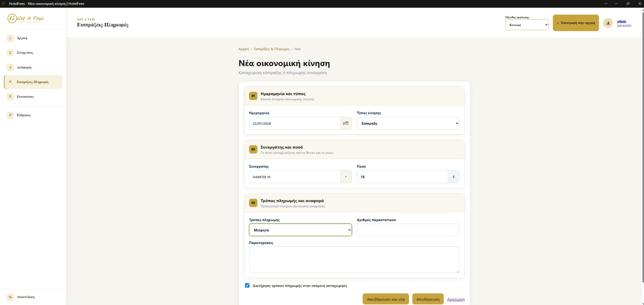Image resolution: width=644 pixels, height=305 pixels.
Task: Expand the Συνεργάτης dropdown arrow
Action: coord(346,177)
